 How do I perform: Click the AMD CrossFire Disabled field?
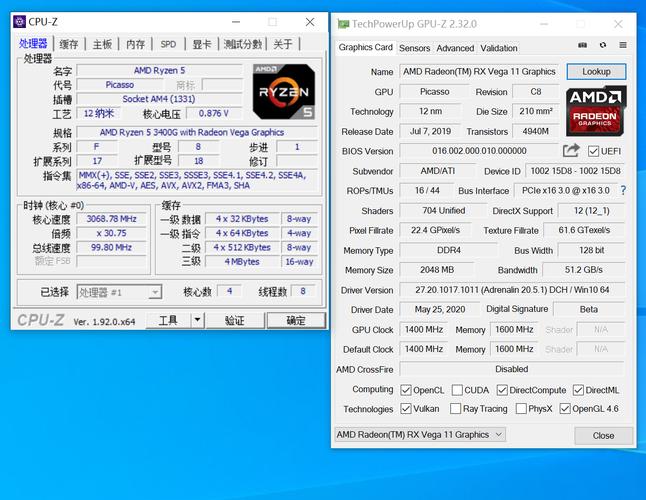(512, 369)
